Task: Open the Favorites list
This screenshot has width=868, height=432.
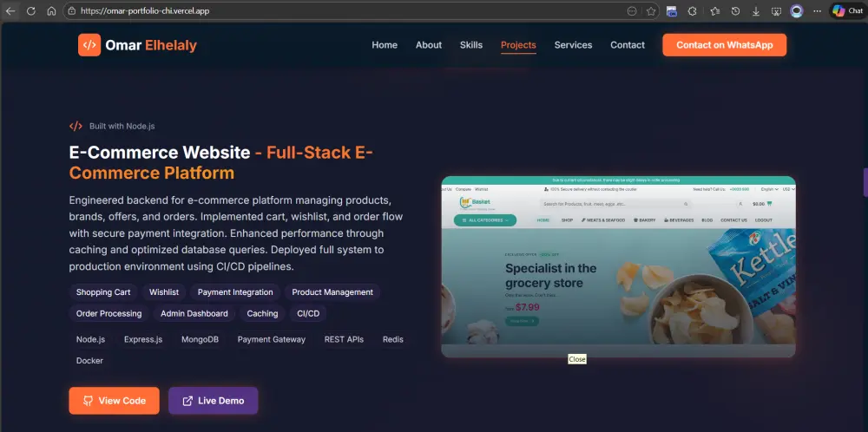Action: click(714, 11)
